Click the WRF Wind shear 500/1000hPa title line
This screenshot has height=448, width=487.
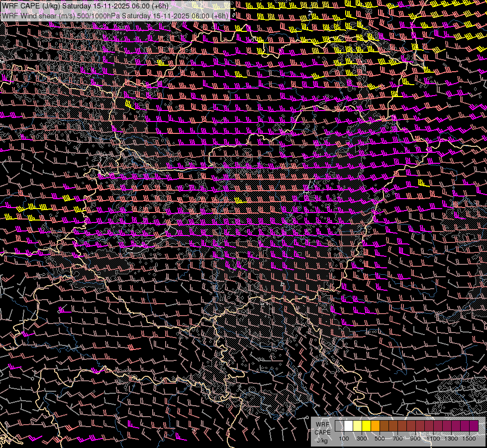tap(115, 15)
